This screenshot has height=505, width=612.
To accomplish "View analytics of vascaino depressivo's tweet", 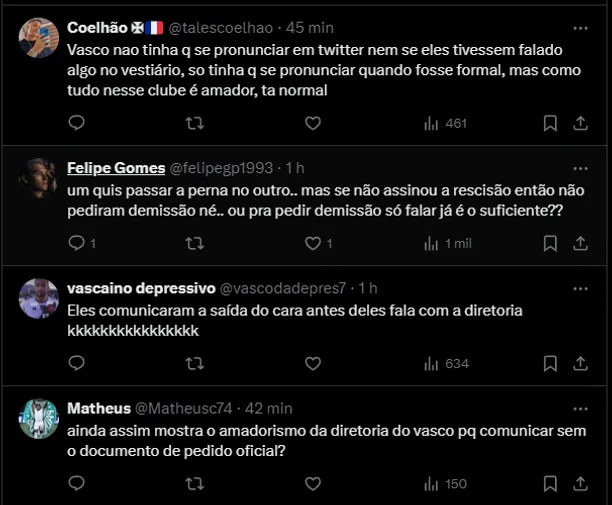I will (445, 363).
